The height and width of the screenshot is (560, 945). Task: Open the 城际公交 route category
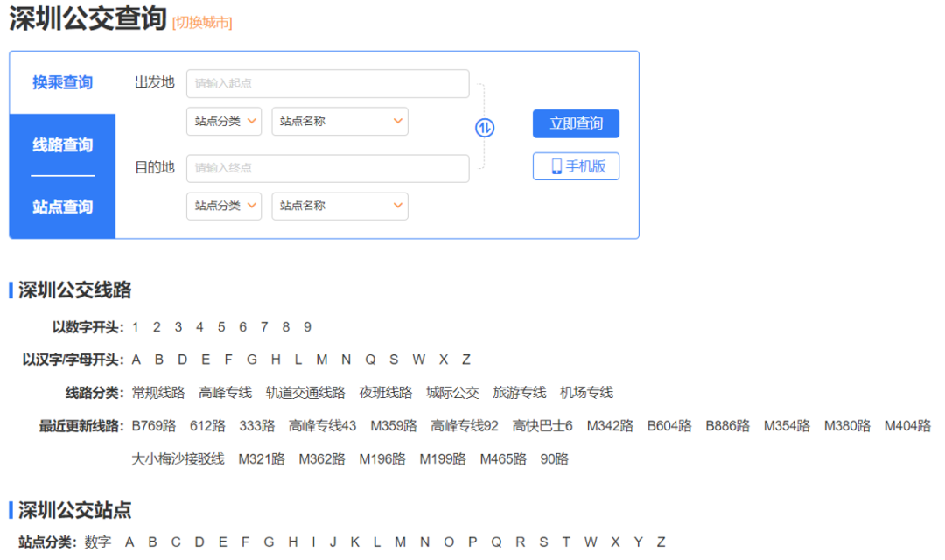pyautogui.click(x=452, y=393)
